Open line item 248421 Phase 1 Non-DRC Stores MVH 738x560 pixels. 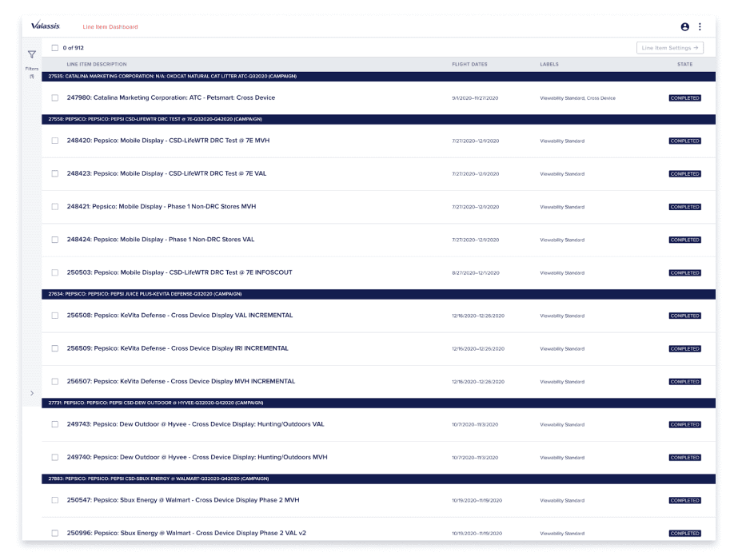click(162, 206)
